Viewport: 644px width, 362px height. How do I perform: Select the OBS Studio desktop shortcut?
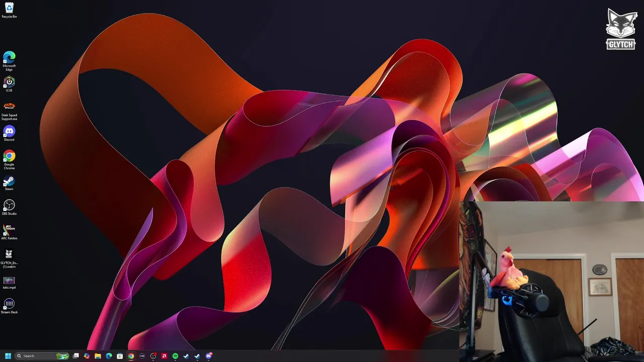pyautogui.click(x=9, y=207)
